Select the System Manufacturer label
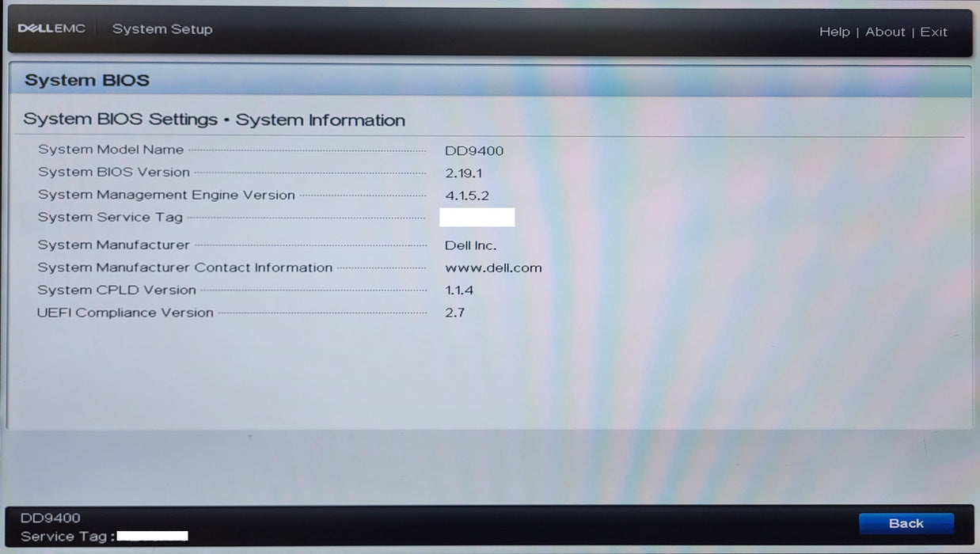Image resolution: width=980 pixels, height=554 pixels. click(114, 245)
